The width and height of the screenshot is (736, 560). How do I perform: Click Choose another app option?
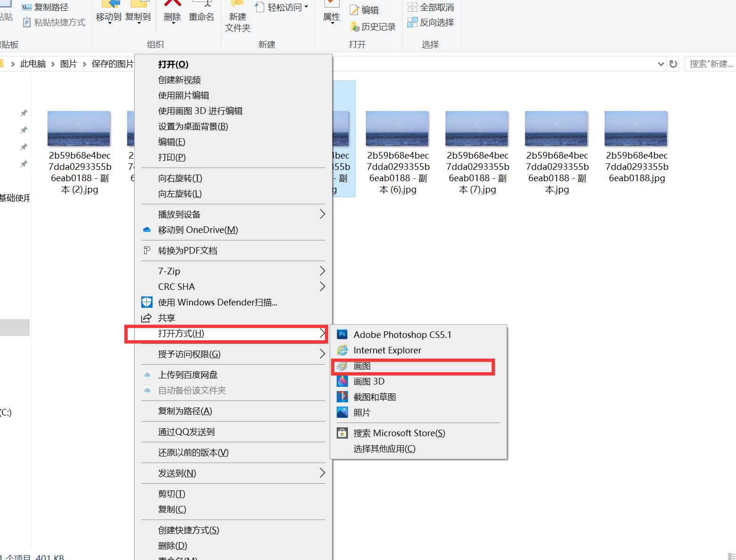coord(384,448)
